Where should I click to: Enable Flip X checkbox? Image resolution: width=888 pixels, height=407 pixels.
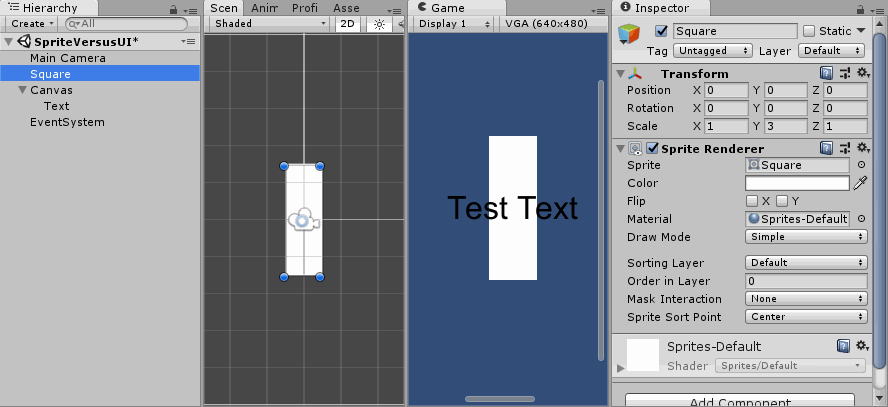(x=751, y=201)
